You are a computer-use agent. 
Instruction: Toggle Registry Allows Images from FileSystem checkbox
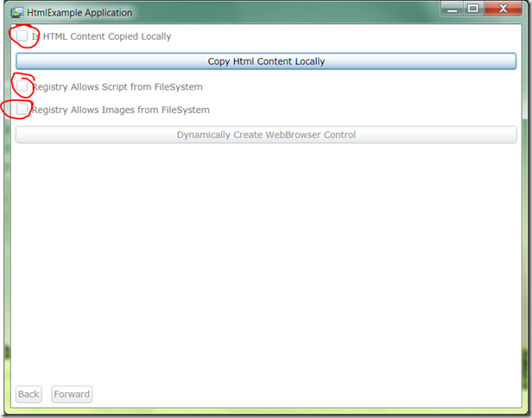(22, 109)
